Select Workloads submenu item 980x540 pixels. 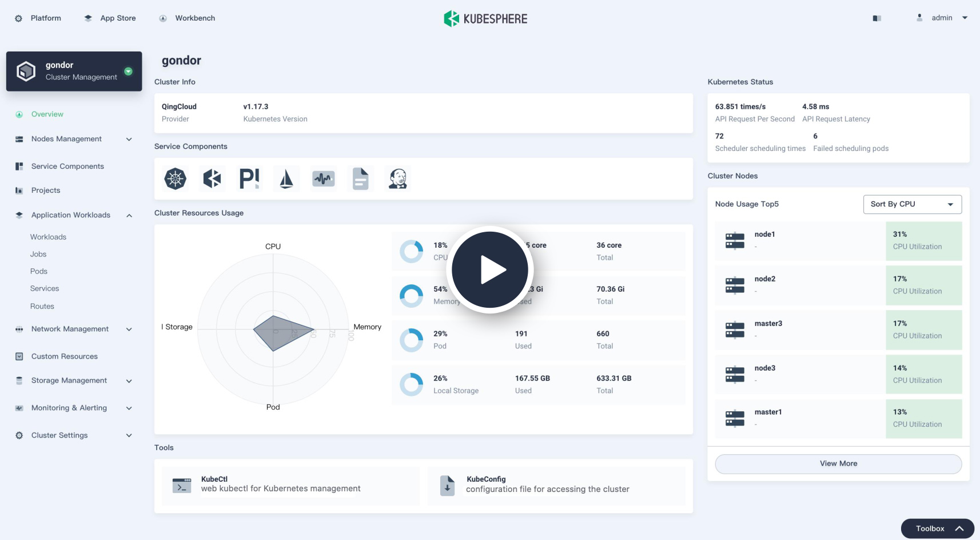point(48,237)
